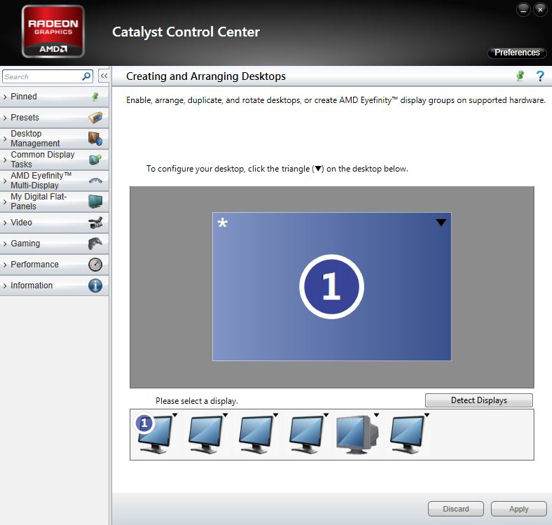Image resolution: width=552 pixels, height=525 pixels.
Task: Select the third flat-panel monitor icon
Action: point(256,434)
